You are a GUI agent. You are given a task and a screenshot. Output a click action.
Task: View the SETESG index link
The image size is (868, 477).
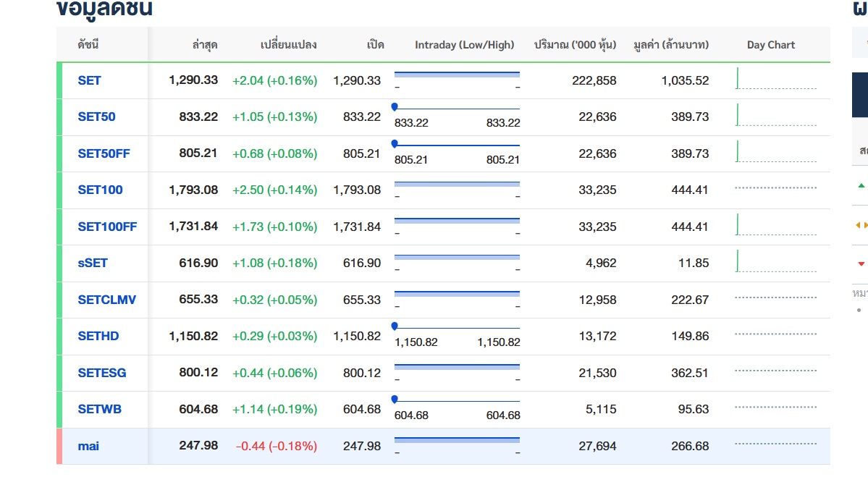(101, 373)
